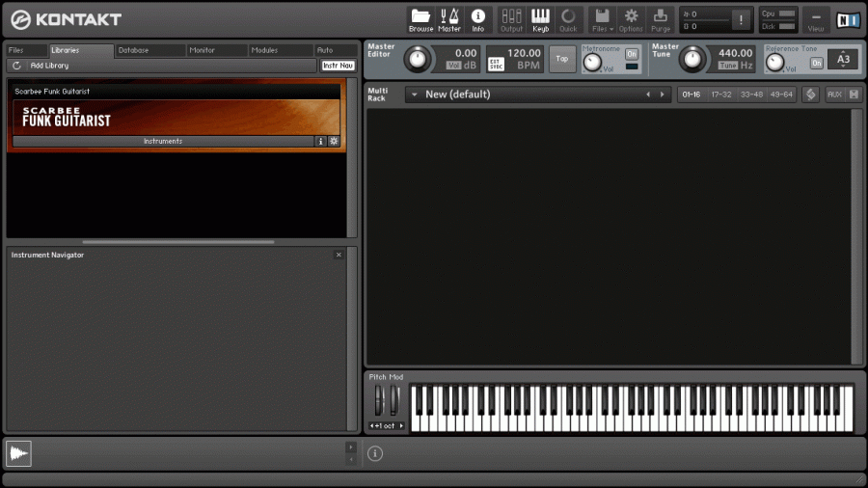
Task: Toggle the Instr Nav button
Action: pyautogui.click(x=339, y=66)
